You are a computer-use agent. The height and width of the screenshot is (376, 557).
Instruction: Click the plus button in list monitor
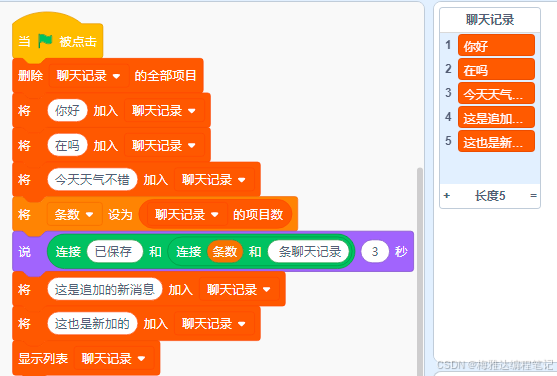447,195
